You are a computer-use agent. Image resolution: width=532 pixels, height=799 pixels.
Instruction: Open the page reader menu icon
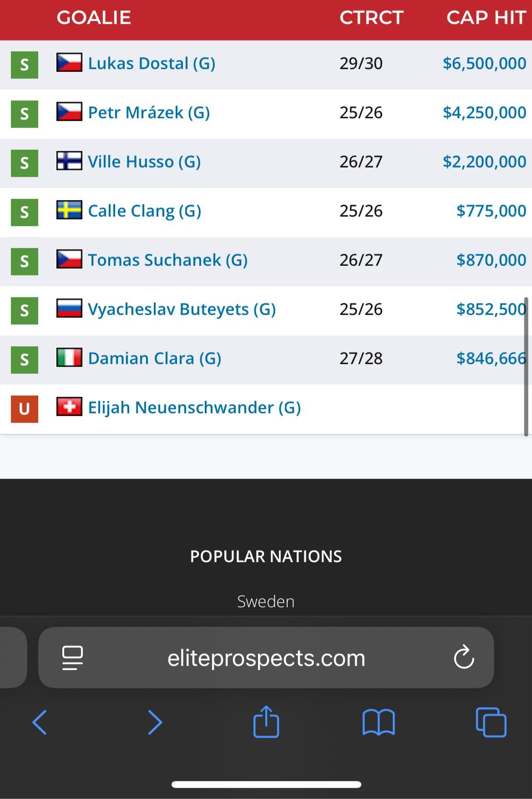(x=72, y=657)
